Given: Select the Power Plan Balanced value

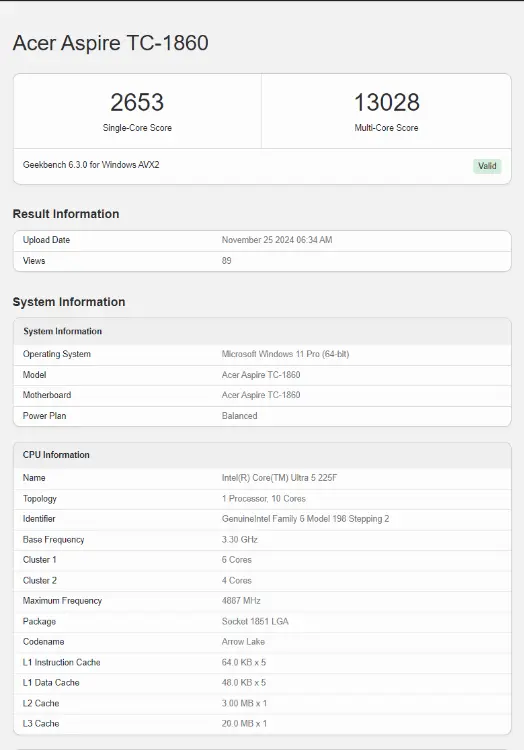Looking at the screenshot, I should pyautogui.click(x=240, y=416).
